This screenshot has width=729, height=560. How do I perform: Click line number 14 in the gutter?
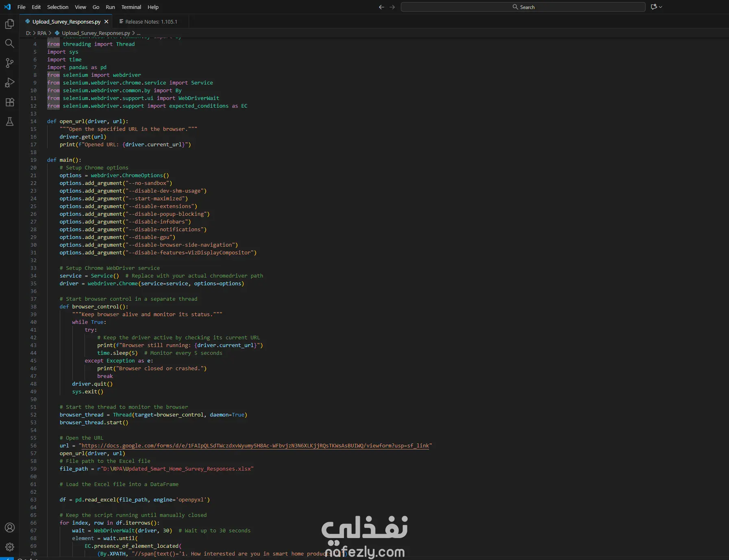pos(33,121)
